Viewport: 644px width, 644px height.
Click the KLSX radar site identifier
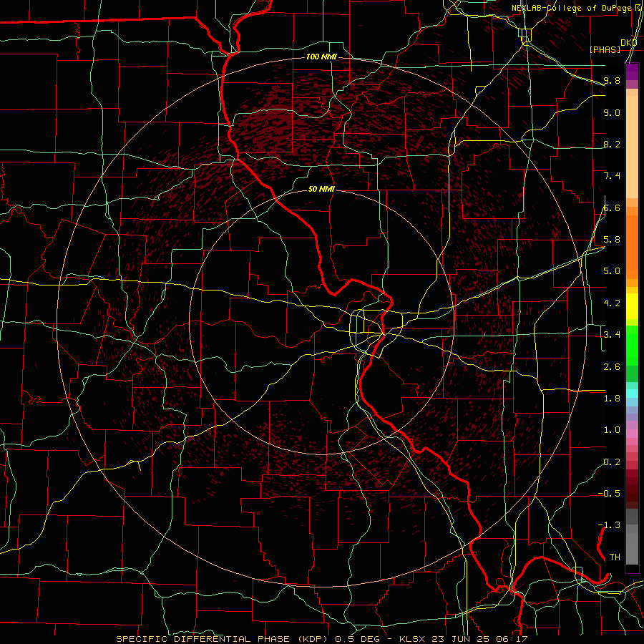(x=413, y=639)
